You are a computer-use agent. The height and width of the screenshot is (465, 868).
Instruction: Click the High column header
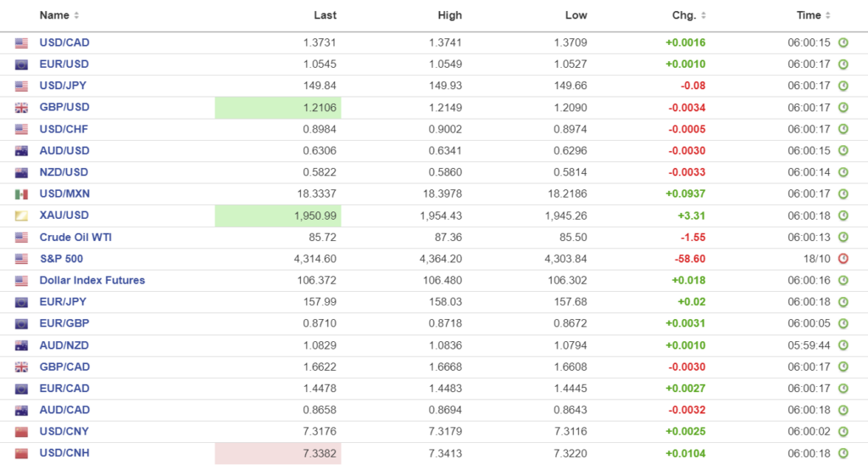pyautogui.click(x=450, y=15)
